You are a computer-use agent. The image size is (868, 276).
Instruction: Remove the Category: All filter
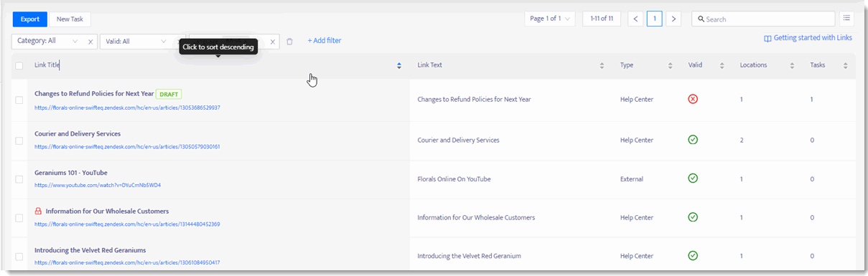pos(90,42)
